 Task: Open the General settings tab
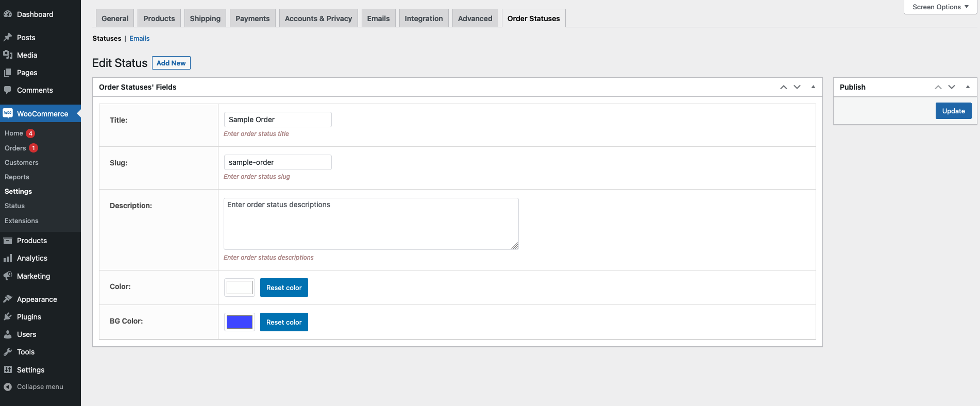tap(115, 18)
